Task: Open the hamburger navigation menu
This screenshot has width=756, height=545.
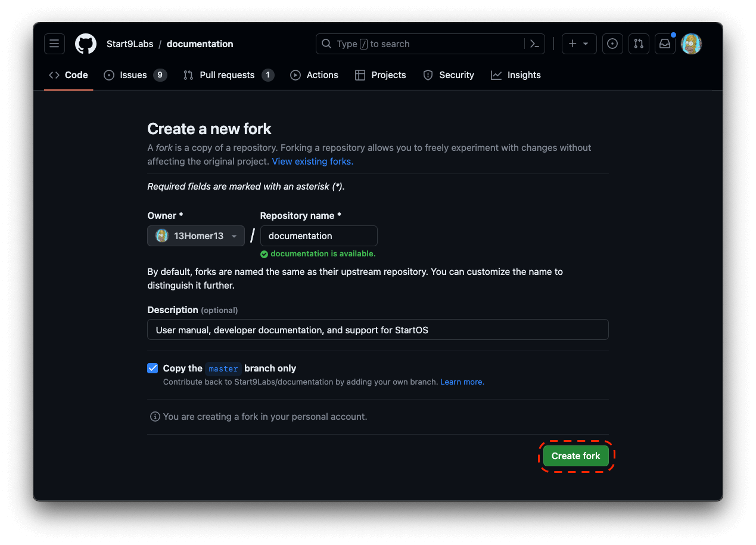Action: click(x=54, y=44)
